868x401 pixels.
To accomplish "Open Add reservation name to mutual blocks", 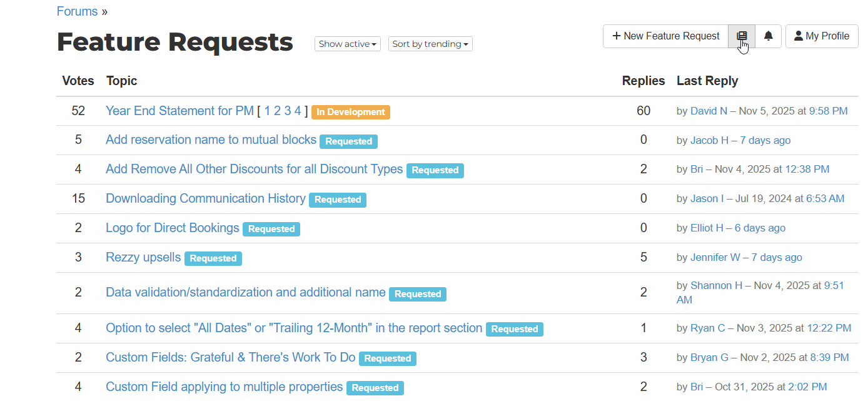I will point(211,140).
